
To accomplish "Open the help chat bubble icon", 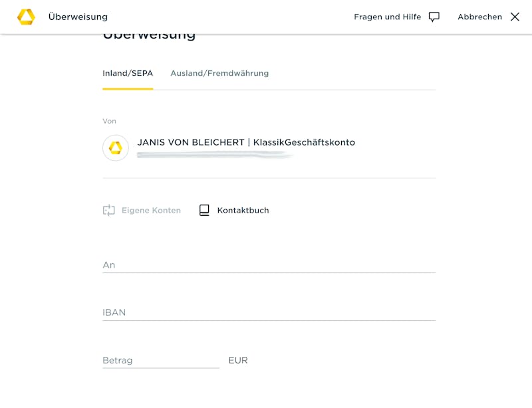I will pos(434,17).
